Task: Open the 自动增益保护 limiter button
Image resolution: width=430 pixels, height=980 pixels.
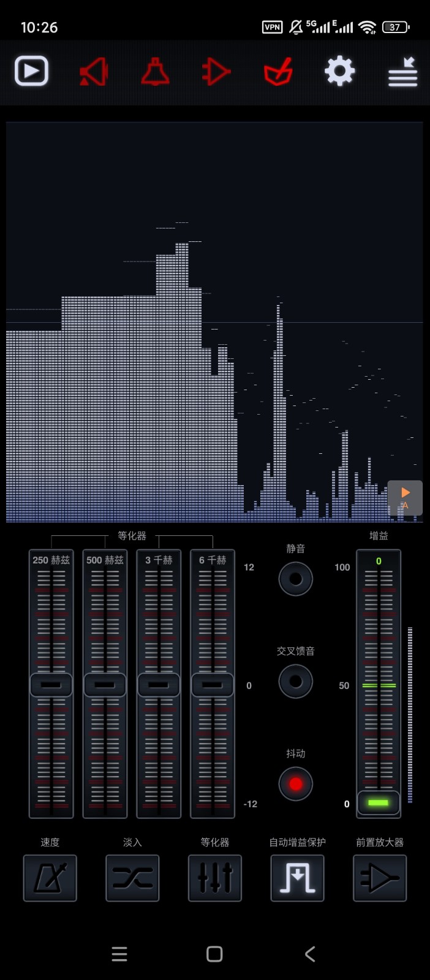Action: tap(297, 878)
